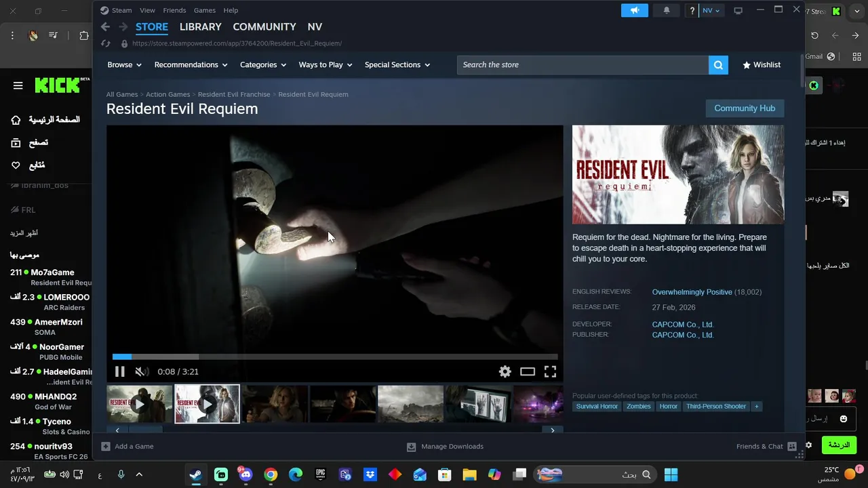
Task: Open LOMEROOO channel in Kick sidebar
Action: pyautogui.click(x=51, y=302)
